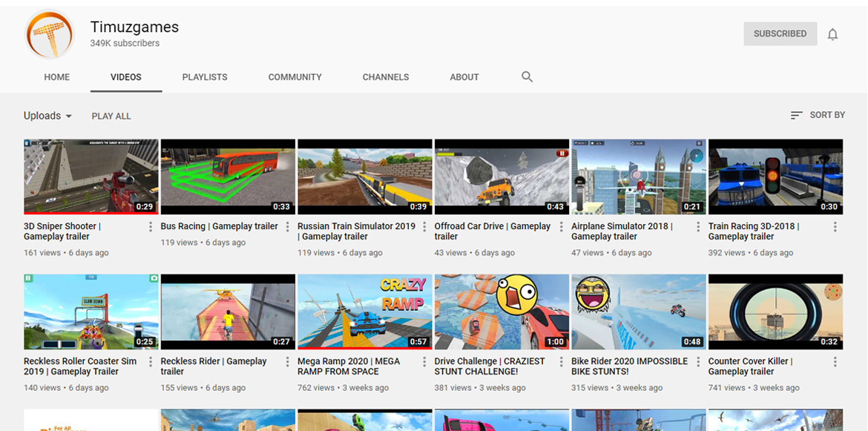868x431 pixels.
Task: Open the 3D Sniper Shooter video options menu
Action: click(151, 227)
